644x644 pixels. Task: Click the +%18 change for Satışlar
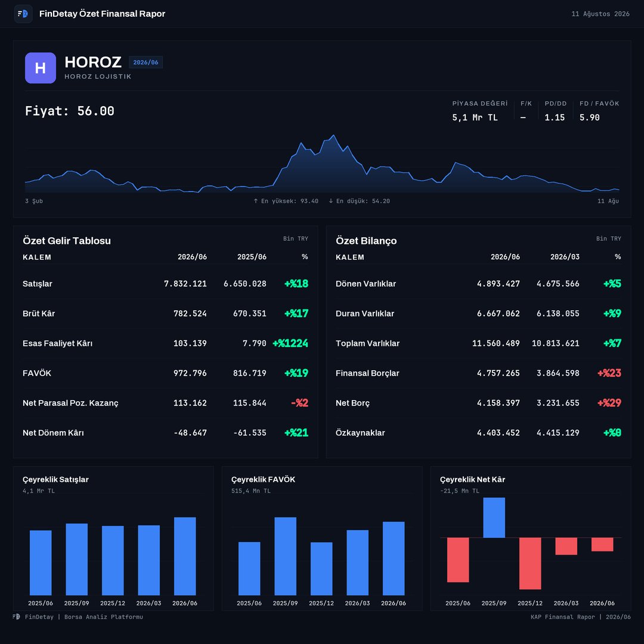(296, 283)
